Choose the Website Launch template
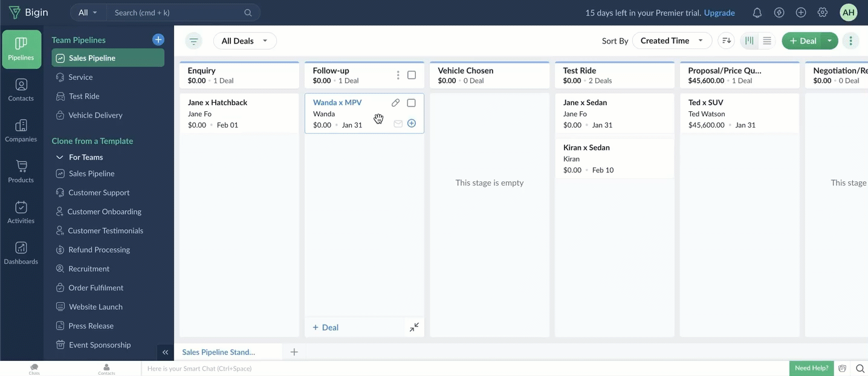The height and width of the screenshot is (376, 868). coord(96,306)
